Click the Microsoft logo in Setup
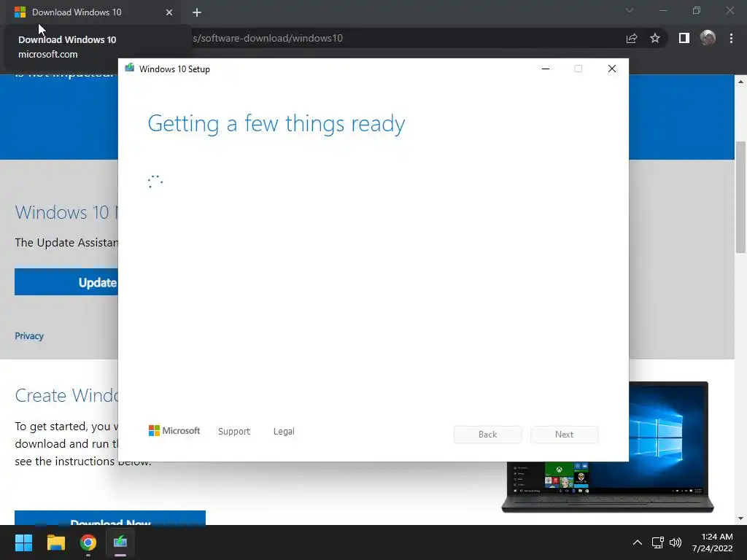 point(174,431)
